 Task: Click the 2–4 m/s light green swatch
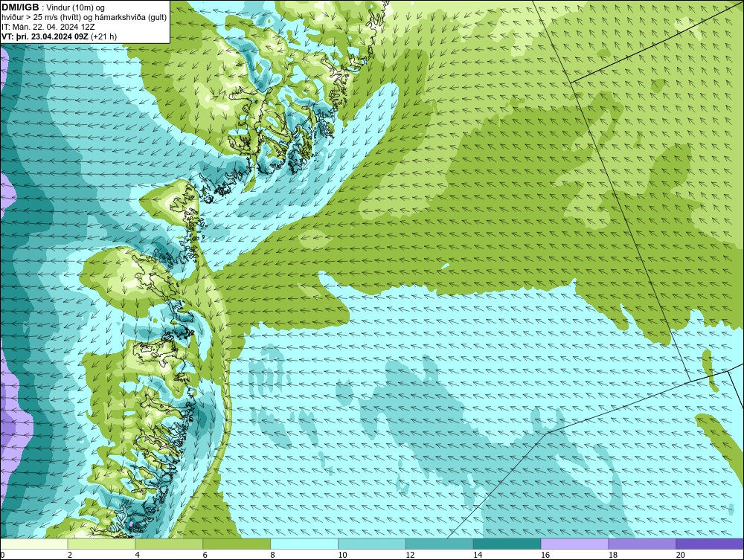[x=101, y=544]
